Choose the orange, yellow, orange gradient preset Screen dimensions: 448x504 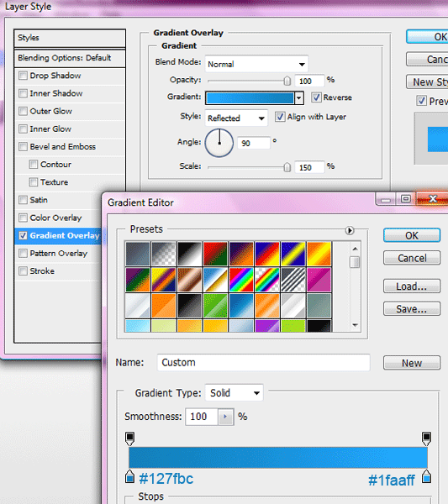pyautogui.click(x=319, y=254)
